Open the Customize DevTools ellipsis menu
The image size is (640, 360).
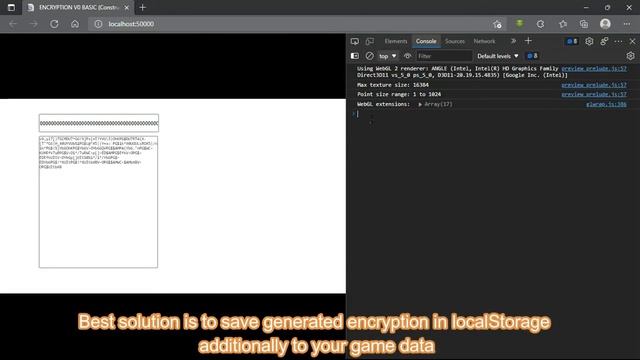click(618, 41)
